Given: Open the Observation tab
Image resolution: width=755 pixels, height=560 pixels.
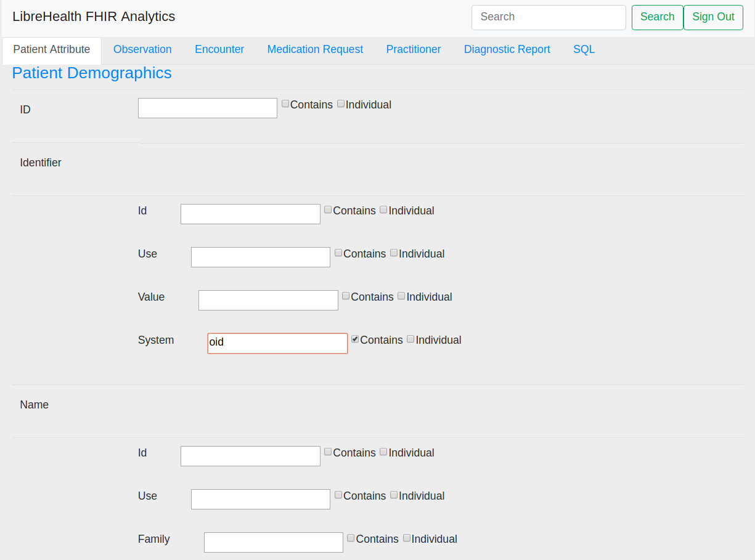Looking at the screenshot, I should pyautogui.click(x=142, y=49).
